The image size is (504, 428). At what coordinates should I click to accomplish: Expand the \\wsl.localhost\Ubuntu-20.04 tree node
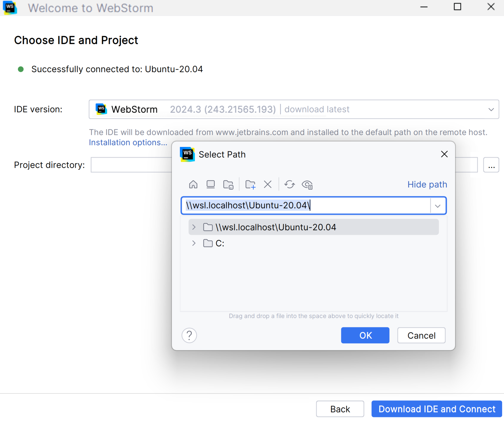pyautogui.click(x=194, y=227)
